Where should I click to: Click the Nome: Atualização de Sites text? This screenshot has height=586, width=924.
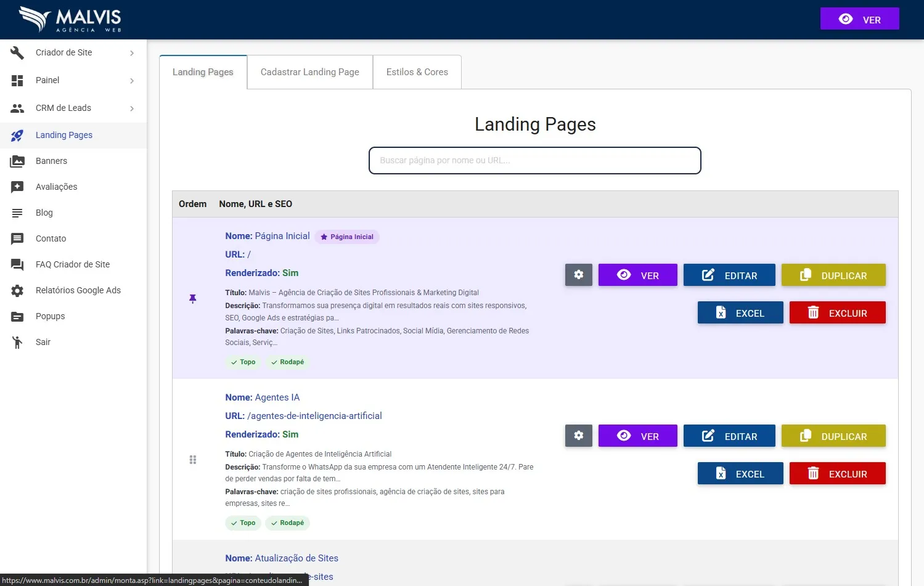[282, 558]
